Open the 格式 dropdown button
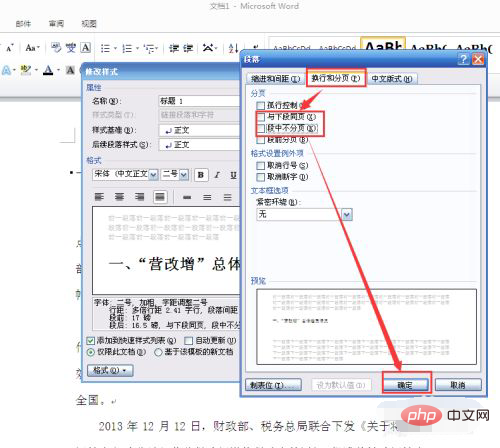The width and height of the screenshot is (500, 448). (x=110, y=370)
